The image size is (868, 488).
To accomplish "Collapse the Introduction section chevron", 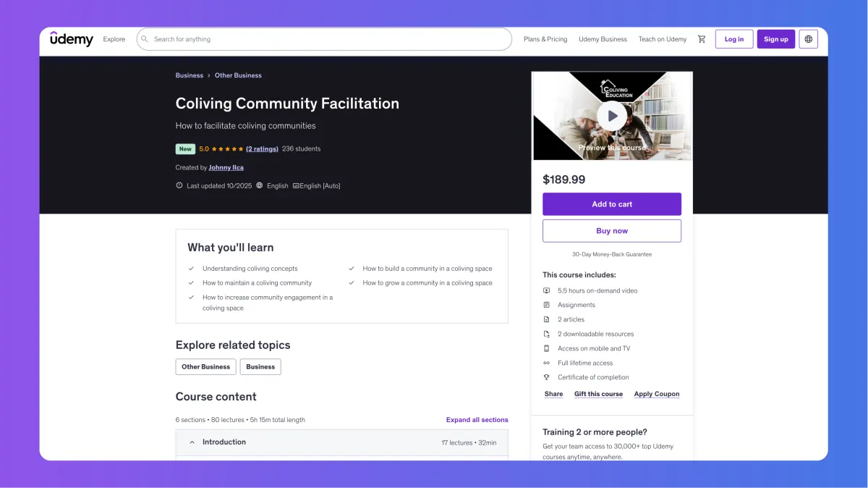I will [x=192, y=442].
